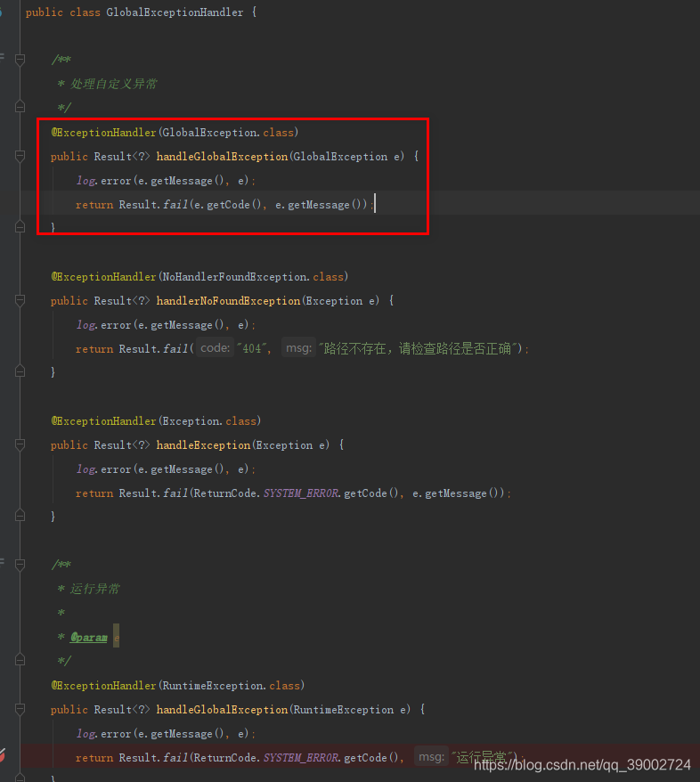Collapse the handleException(Exception e) method
The image size is (700, 782).
[x=20, y=444]
